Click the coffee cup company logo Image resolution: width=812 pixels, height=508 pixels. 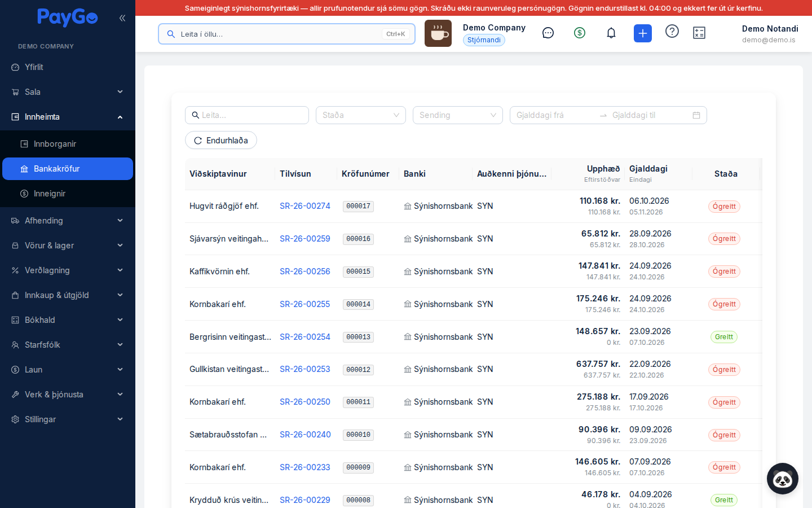(x=438, y=33)
